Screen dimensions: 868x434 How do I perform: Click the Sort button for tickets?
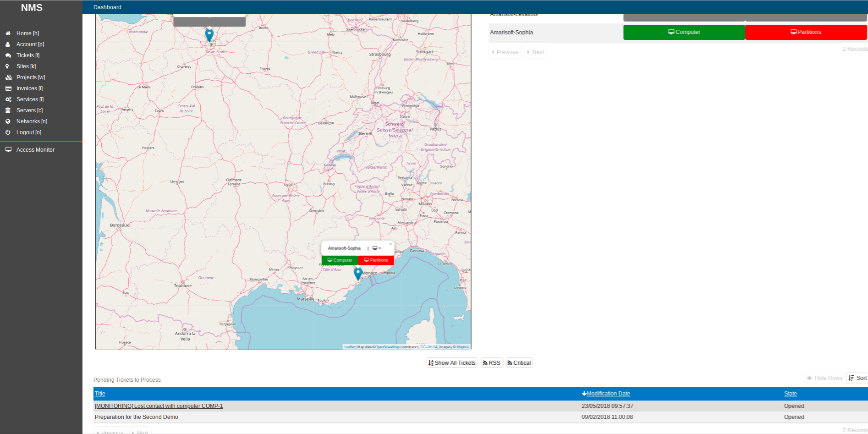coord(857,378)
